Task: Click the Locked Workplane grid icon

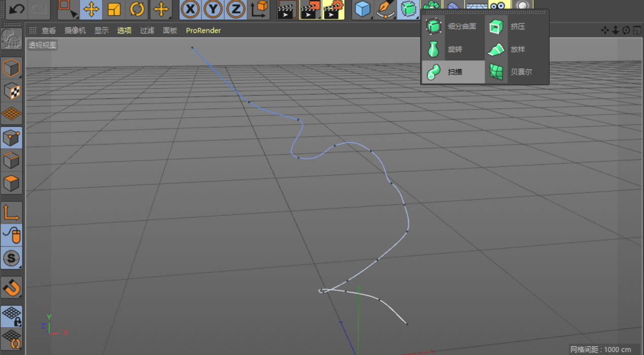Action: [11, 315]
